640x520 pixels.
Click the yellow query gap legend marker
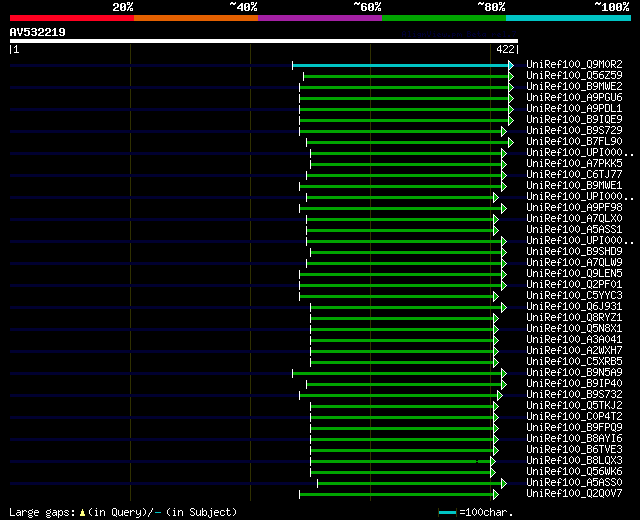pyautogui.click(x=82, y=513)
